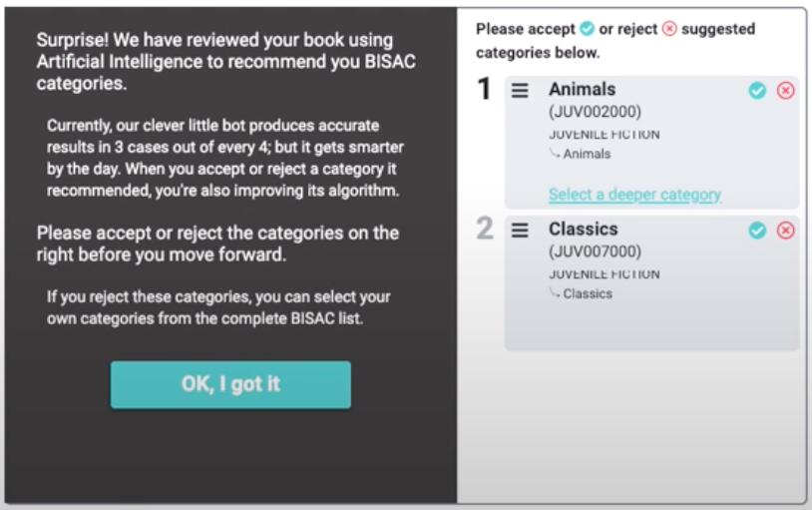
Task: Open the 'Select a deeper category' link
Action: (634, 195)
